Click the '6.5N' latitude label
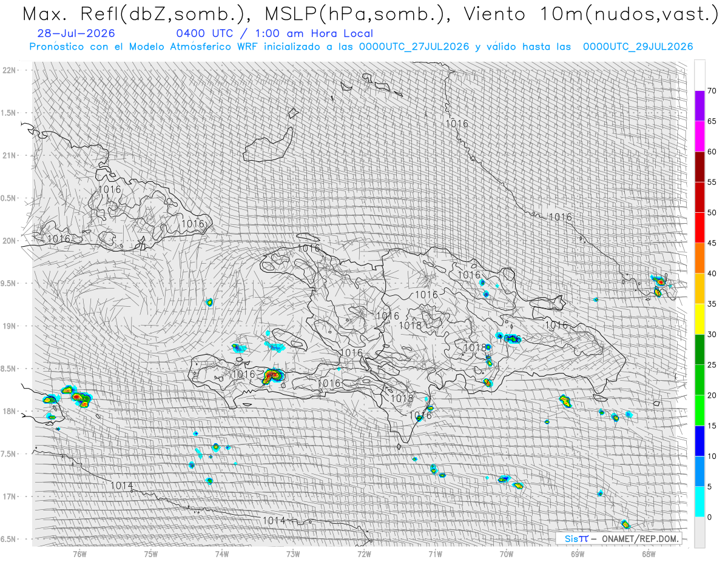Image resolution: width=728 pixels, height=562 pixels. [8, 539]
